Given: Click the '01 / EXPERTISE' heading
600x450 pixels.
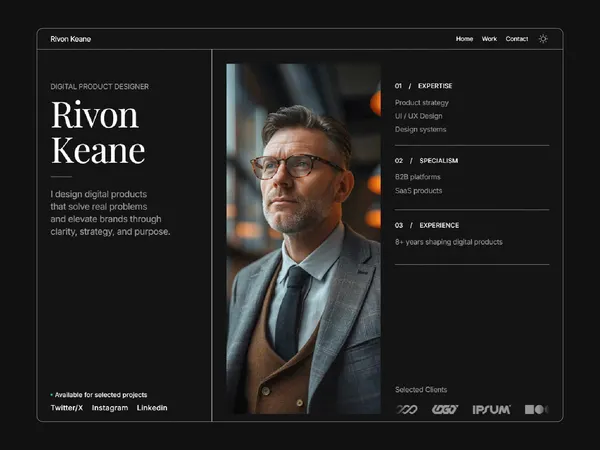Looking at the screenshot, I should point(423,86).
